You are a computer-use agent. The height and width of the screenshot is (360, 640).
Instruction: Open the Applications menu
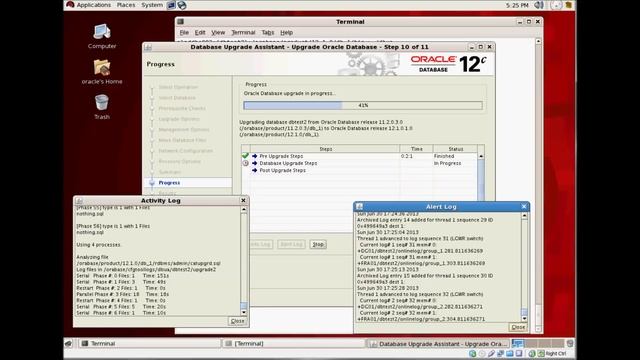[93, 5]
